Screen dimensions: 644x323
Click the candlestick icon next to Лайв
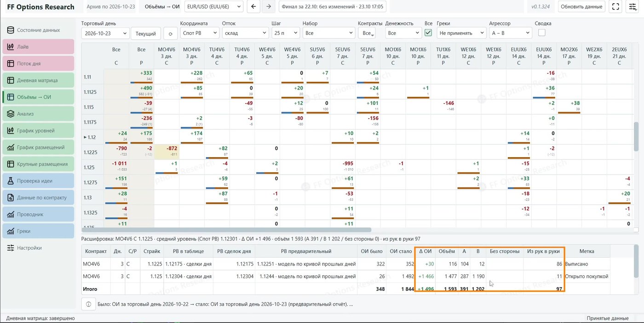[x=10, y=47]
